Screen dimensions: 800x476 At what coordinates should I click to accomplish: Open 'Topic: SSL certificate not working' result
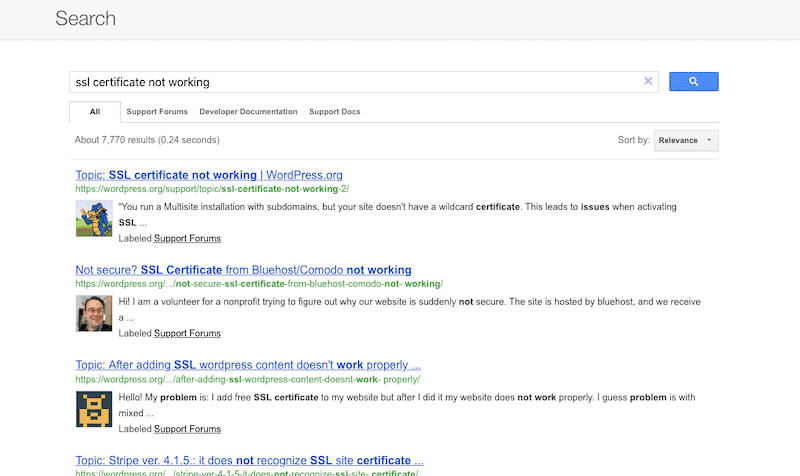tap(209, 175)
